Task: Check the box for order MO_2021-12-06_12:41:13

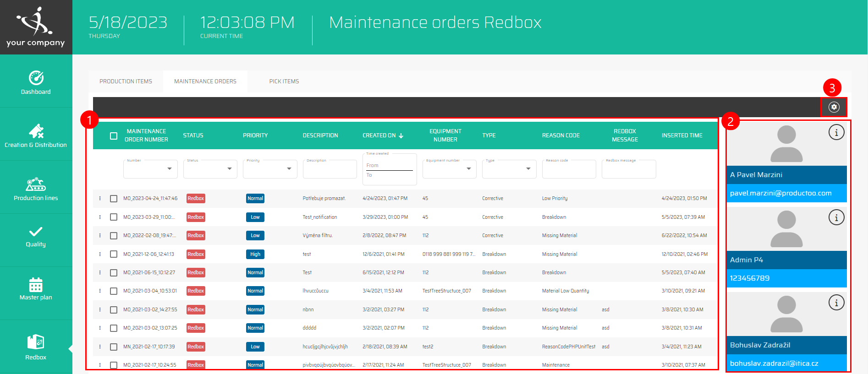Action: (114, 255)
